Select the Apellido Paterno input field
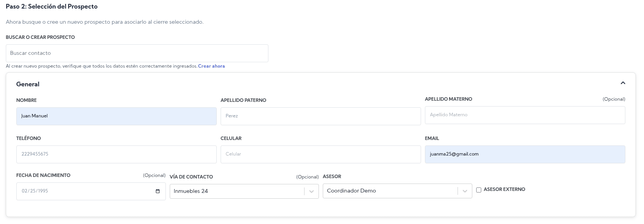 [x=320, y=116]
